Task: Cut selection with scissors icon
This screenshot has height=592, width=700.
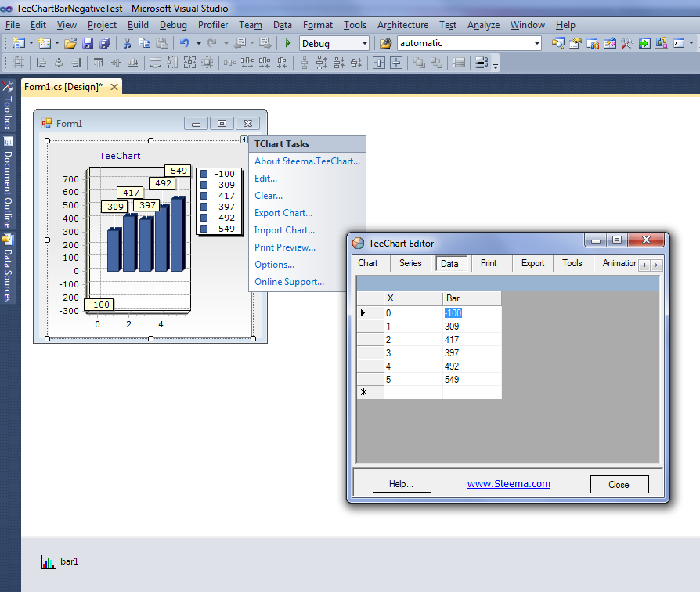Action: pyautogui.click(x=127, y=43)
